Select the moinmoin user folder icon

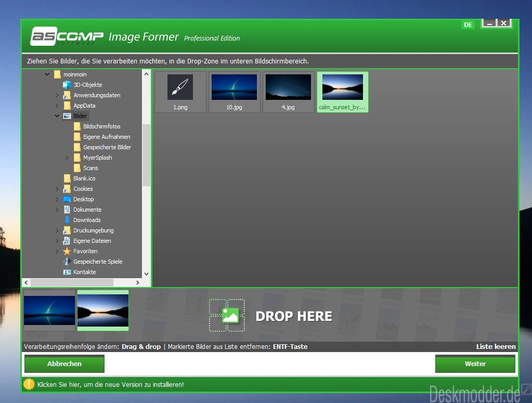[x=57, y=74]
